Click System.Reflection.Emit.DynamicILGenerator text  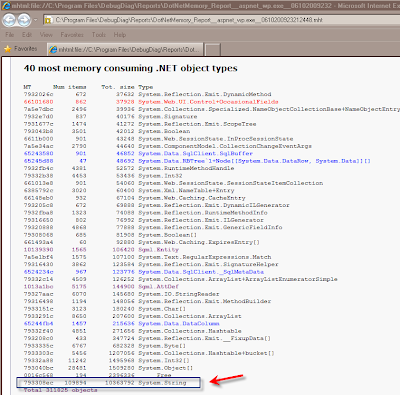click(x=214, y=205)
